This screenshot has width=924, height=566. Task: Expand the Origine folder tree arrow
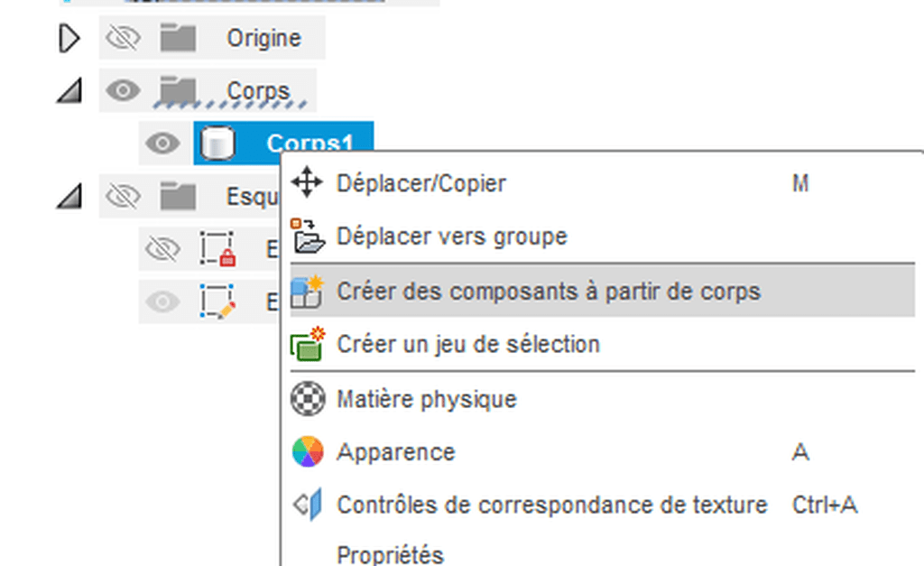point(69,39)
